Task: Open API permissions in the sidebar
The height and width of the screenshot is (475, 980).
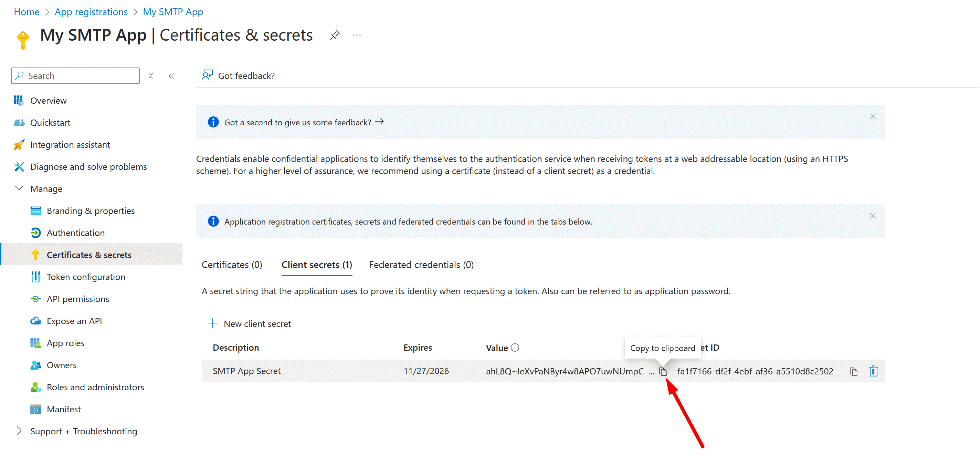Action: tap(77, 299)
